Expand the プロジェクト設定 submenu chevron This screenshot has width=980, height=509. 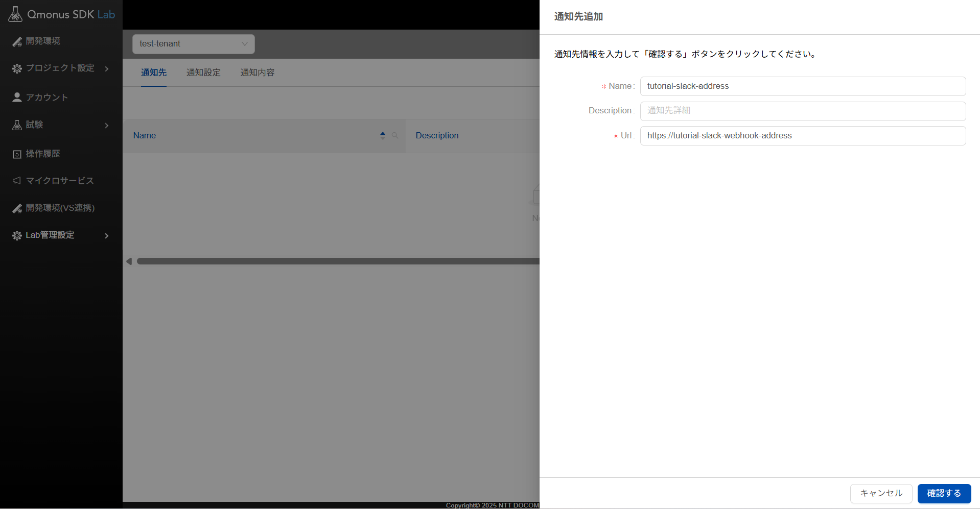(107, 68)
